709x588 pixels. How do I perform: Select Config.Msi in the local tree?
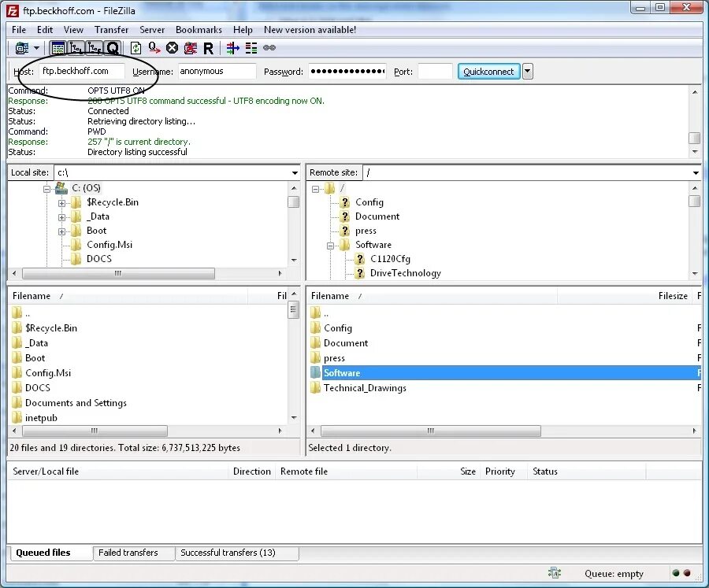tap(110, 245)
